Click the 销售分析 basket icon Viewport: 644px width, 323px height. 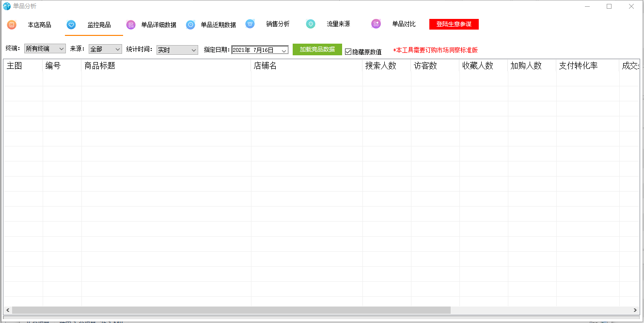[x=250, y=24]
